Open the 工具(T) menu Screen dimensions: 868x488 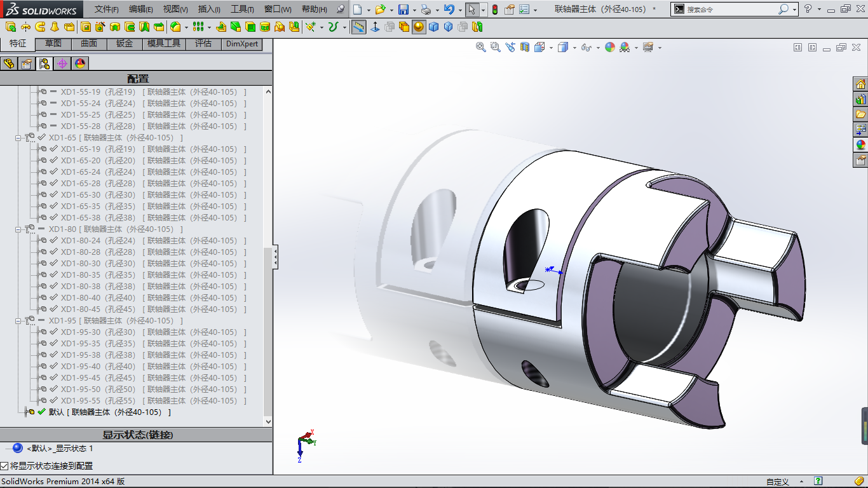coord(242,10)
